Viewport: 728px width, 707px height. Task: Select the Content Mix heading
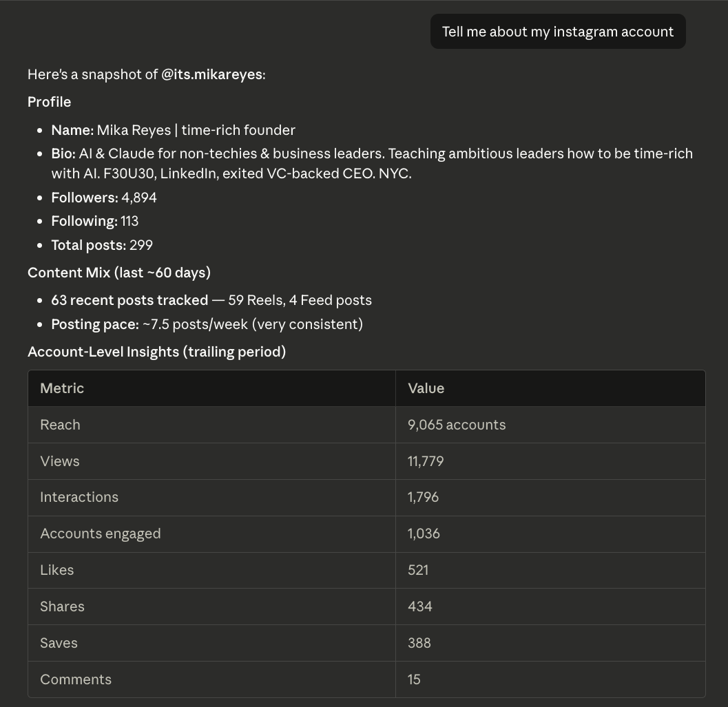click(x=119, y=273)
